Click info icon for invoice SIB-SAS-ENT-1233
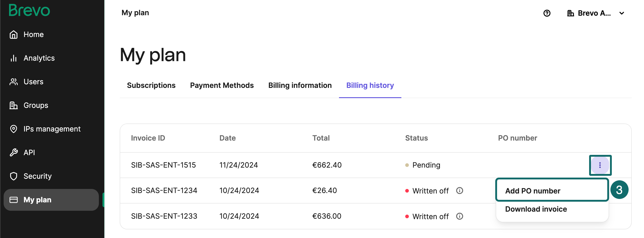 pos(459,216)
